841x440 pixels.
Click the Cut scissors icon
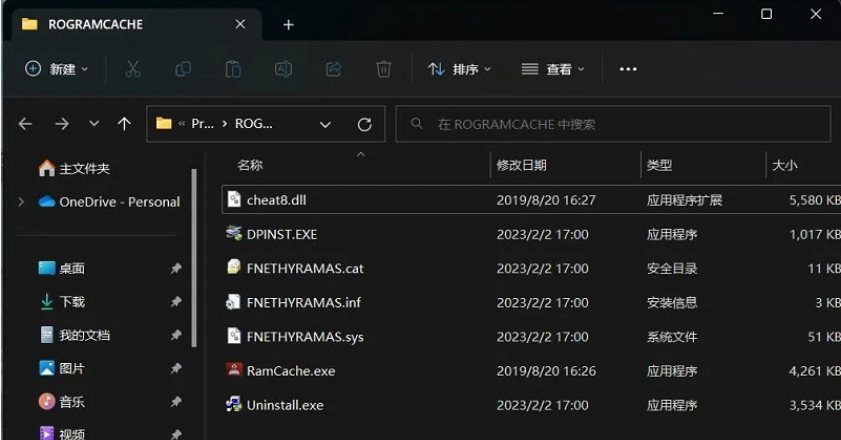click(x=132, y=69)
